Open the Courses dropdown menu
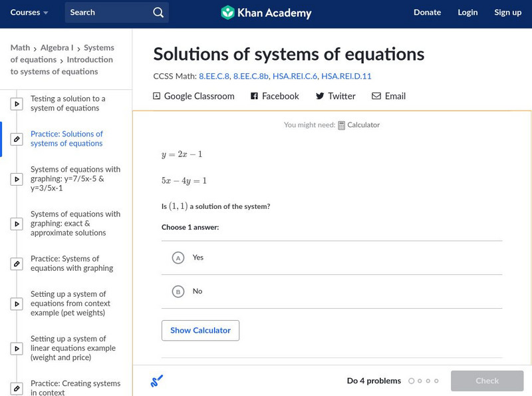Screen dimensions: 532x396 29,13
